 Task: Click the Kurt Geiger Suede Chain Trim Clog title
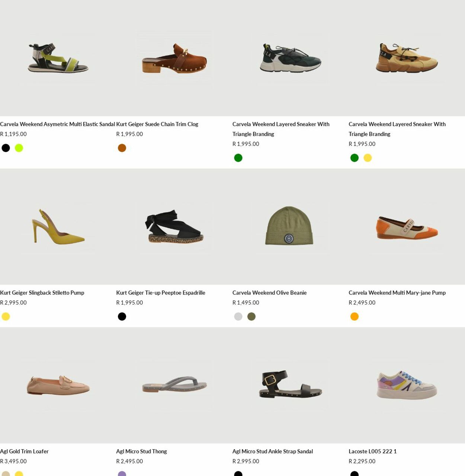click(157, 124)
